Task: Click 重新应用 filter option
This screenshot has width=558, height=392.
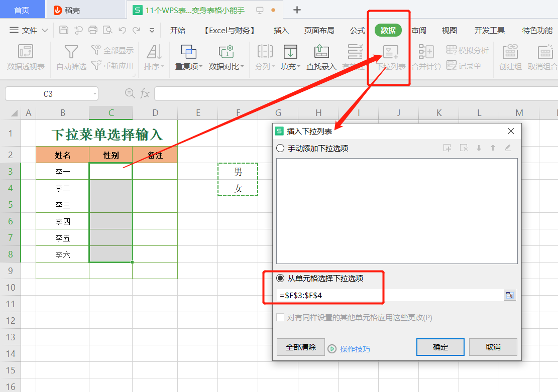Action: coord(113,66)
